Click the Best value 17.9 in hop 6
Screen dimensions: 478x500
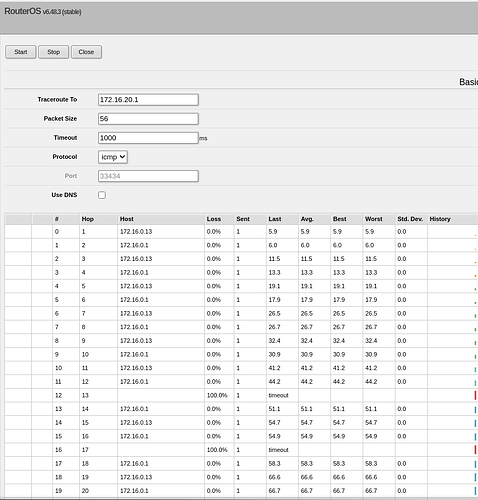339,300
